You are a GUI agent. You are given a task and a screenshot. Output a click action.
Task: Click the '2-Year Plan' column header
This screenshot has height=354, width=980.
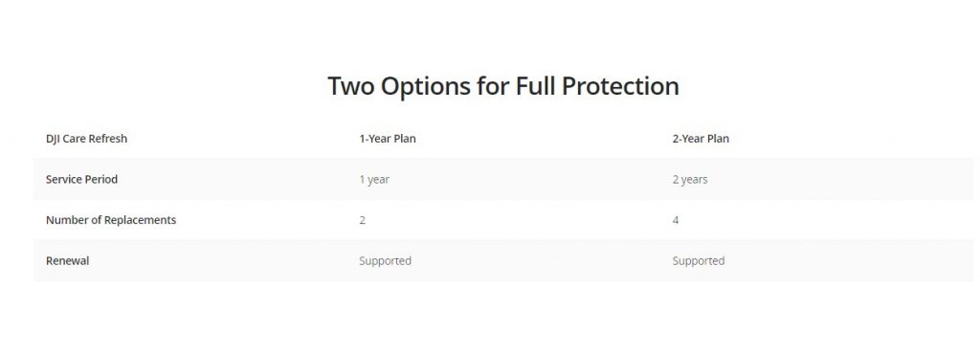point(701,139)
